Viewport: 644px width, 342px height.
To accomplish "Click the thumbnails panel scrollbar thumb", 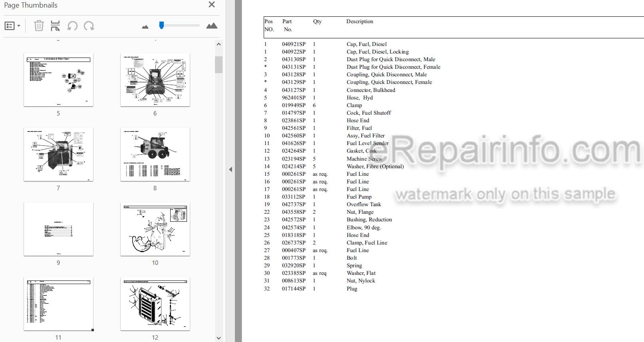I will [x=219, y=65].
